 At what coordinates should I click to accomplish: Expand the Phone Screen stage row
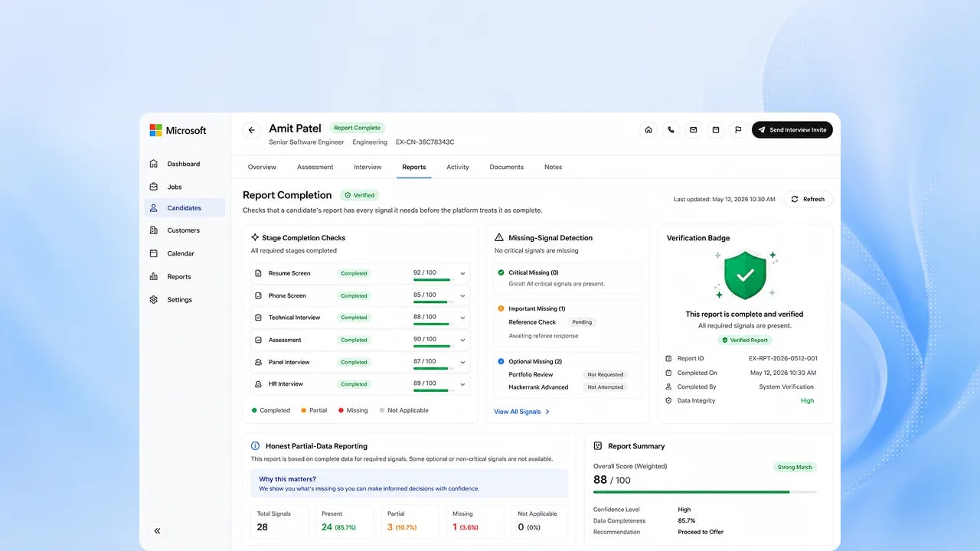coord(462,295)
